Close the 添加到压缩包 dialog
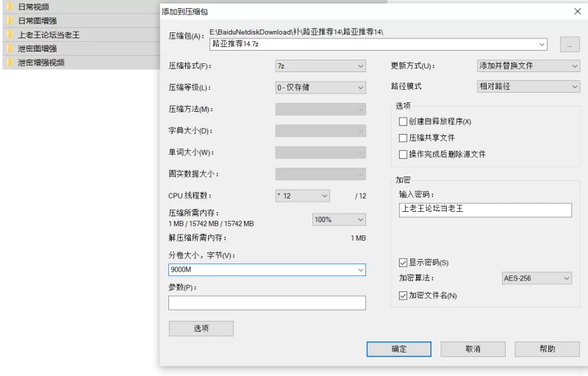The image size is (588, 376). [x=578, y=11]
